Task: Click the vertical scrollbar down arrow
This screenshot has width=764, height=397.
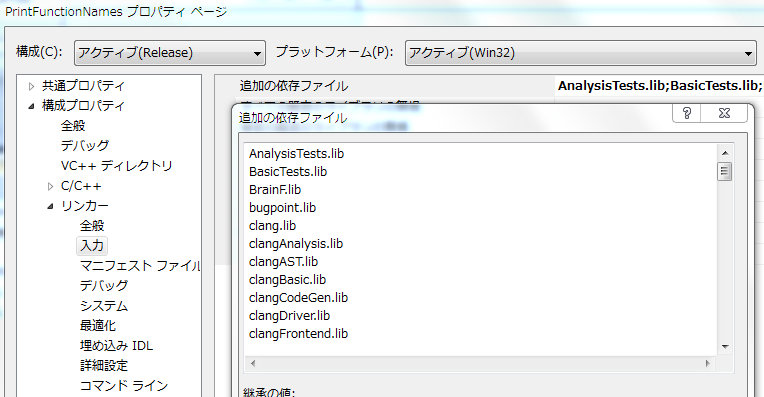Action: [x=725, y=347]
